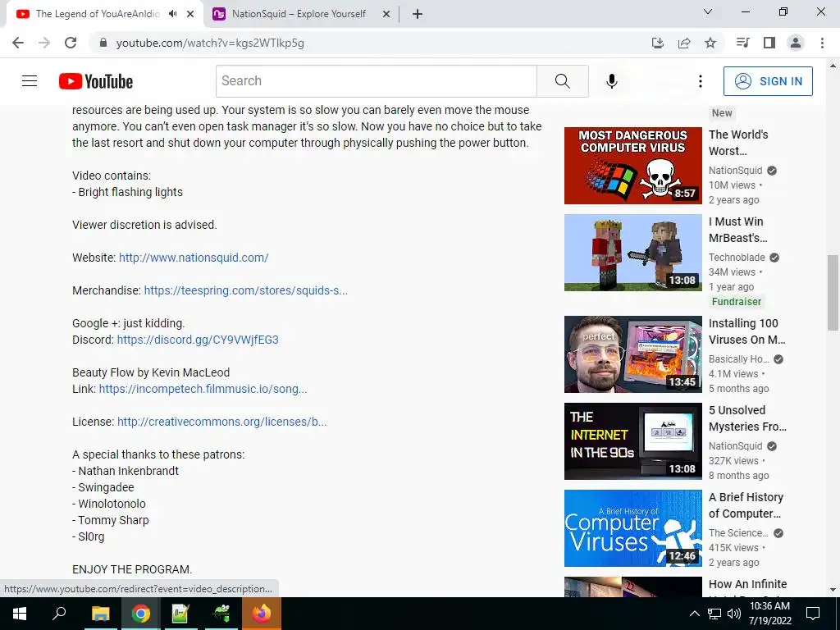Open a new browser tab
The width and height of the screenshot is (840, 630).
[418, 14]
